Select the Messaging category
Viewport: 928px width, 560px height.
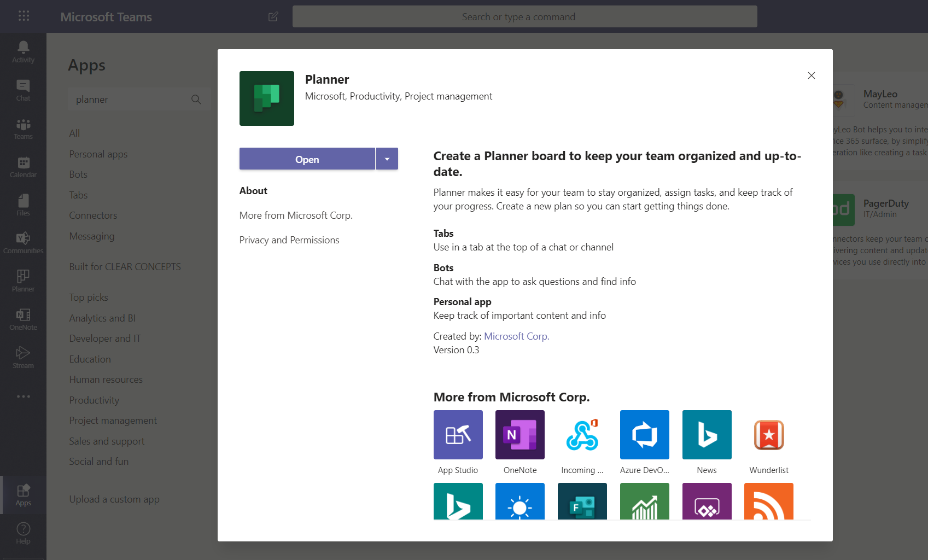[x=92, y=236]
